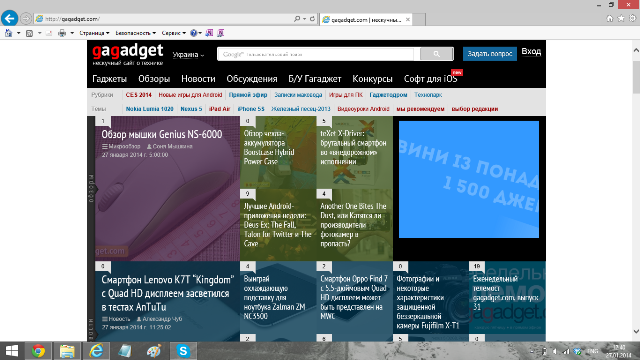This screenshot has height=360, width=640.
Task: Refresh the page with the reload icon
Action: [312, 19]
